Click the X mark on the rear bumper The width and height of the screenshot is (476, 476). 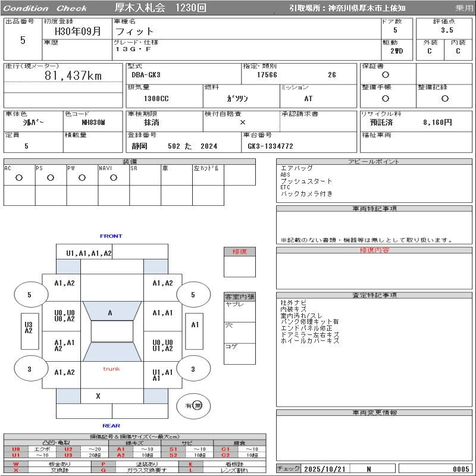point(98,396)
